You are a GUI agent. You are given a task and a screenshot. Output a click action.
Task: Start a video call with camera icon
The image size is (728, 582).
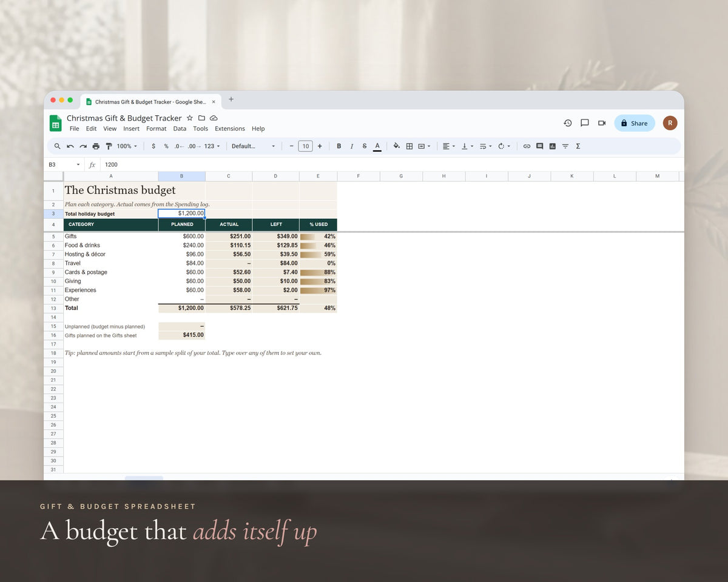[602, 123]
